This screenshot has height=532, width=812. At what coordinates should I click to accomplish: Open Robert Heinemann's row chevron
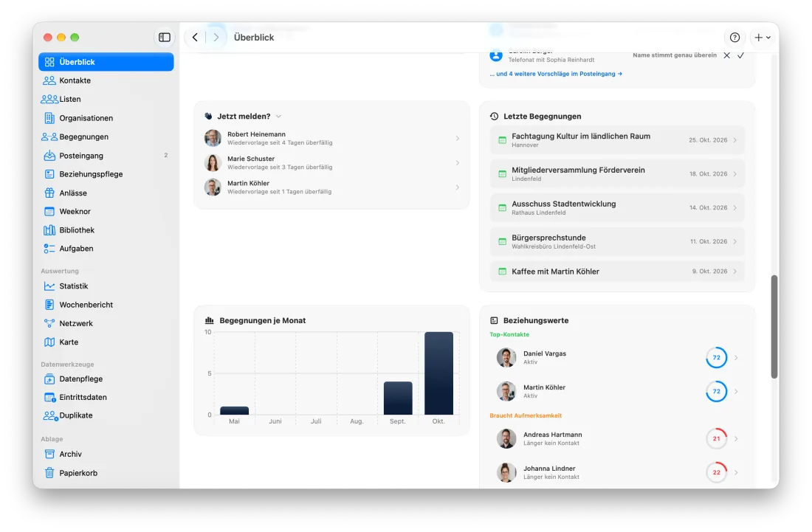[457, 138]
